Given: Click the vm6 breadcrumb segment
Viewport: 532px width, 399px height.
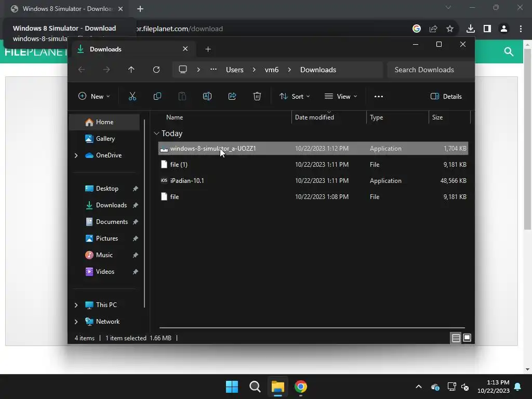Looking at the screenshot, I should tap(271, 70).
